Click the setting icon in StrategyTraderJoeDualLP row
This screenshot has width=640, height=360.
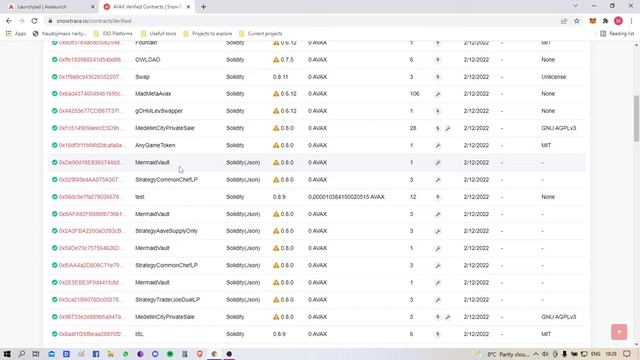tap(438, 300)
